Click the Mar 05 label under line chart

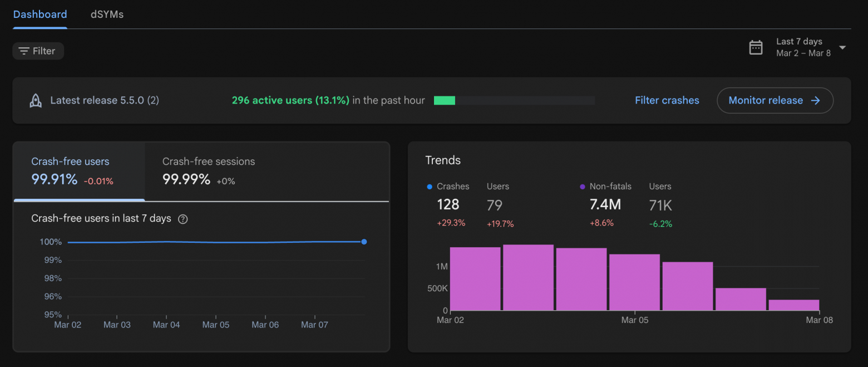click(x=216, y=325)
